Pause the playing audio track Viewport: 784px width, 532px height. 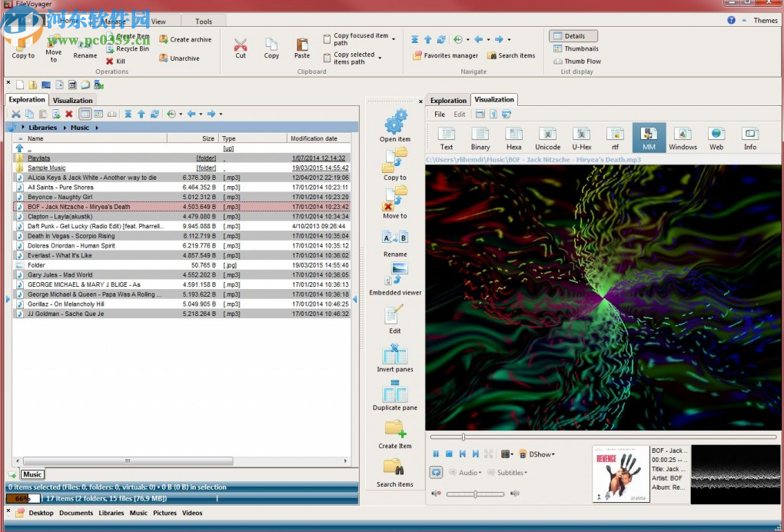(x=436, y=454)
